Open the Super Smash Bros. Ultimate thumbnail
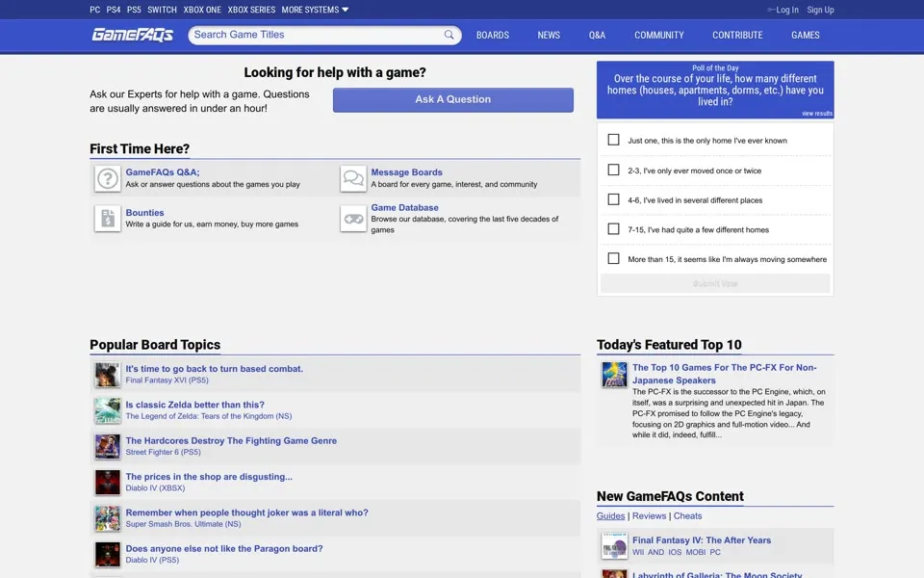Screen dimensions: 924x578 107,518
